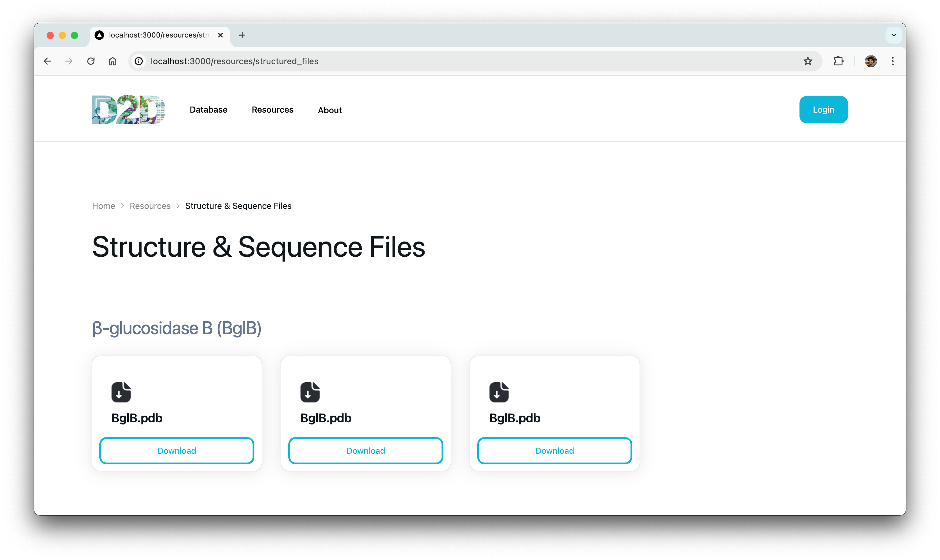Reload the page

coord(91,61)
